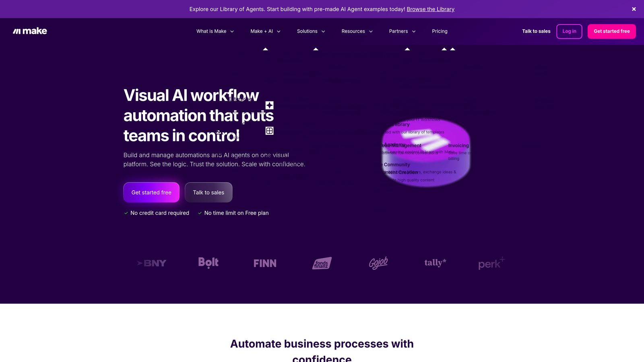The height and width of the screenshot is (362, 644).
Task: Click the sparkle icon beside the headline
Action: [269, 105]
